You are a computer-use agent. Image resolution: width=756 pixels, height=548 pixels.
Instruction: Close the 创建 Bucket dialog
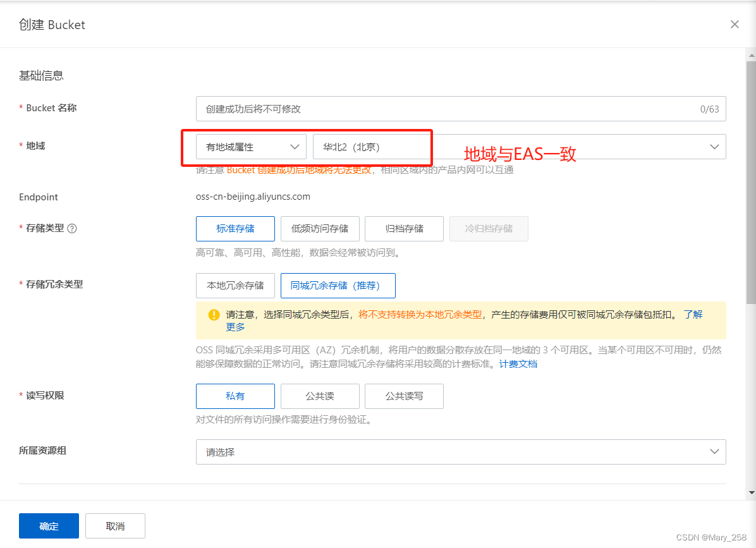(x=735, y=24)
